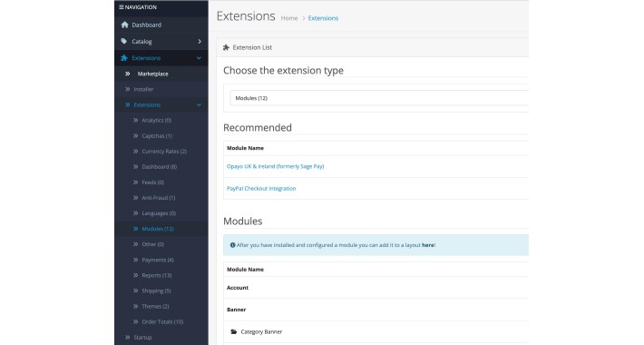This screenshot has width=644, height=345.
Task: Click the Home breadcrumb link
Action: (x=289, y=18)
